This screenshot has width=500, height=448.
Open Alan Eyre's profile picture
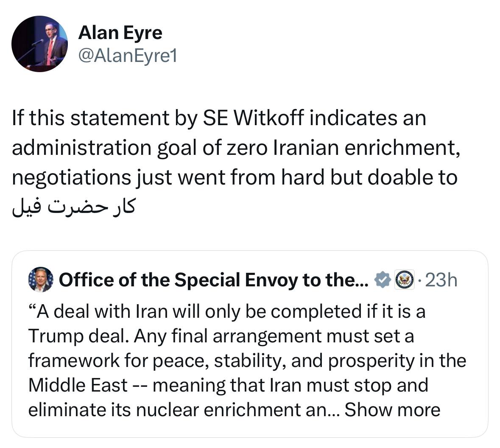point(39,44)
